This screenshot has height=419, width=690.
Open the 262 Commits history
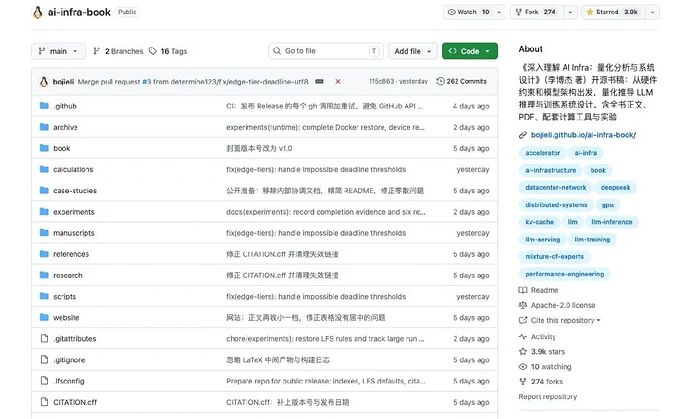coord(462,81)
